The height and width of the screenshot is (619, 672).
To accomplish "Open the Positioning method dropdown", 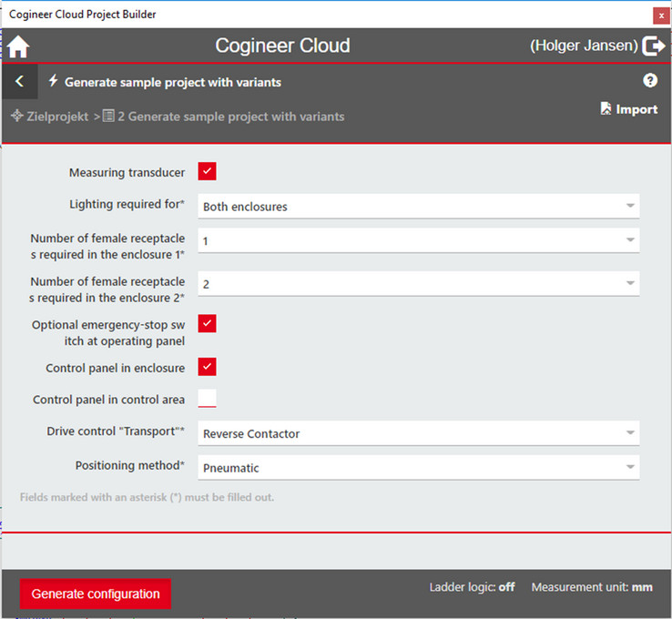I will point(418,468).
